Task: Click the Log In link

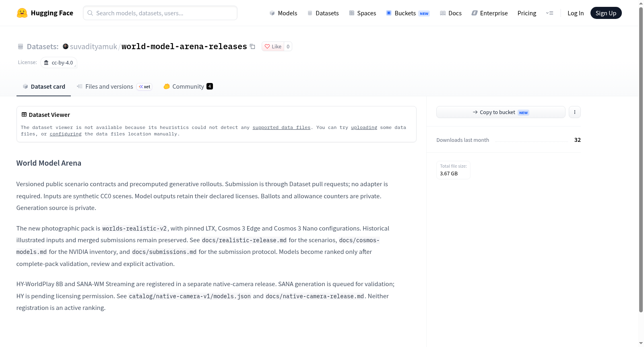Action: [576, 13]
